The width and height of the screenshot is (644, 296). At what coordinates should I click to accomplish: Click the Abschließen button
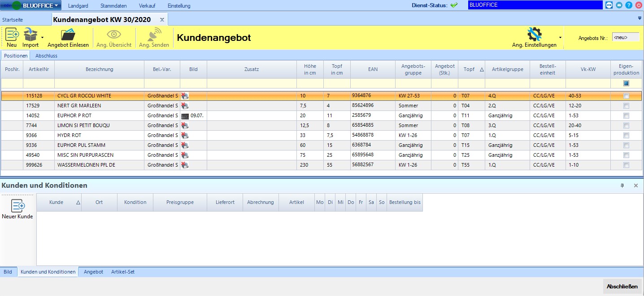[x=622, y=286]
